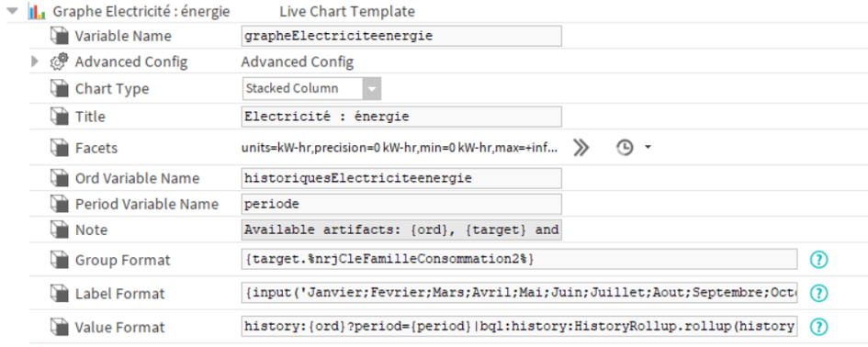Click the gears icon for Advanced Config
The image size is (868, 347).
pos(59,62)
